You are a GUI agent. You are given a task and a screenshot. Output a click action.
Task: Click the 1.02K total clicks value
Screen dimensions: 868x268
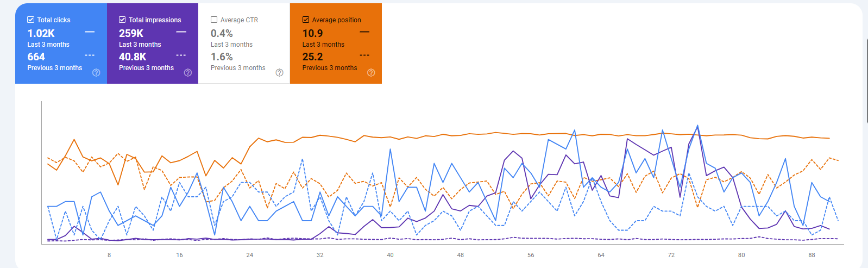pyautogui.click(x=41, y=34)
